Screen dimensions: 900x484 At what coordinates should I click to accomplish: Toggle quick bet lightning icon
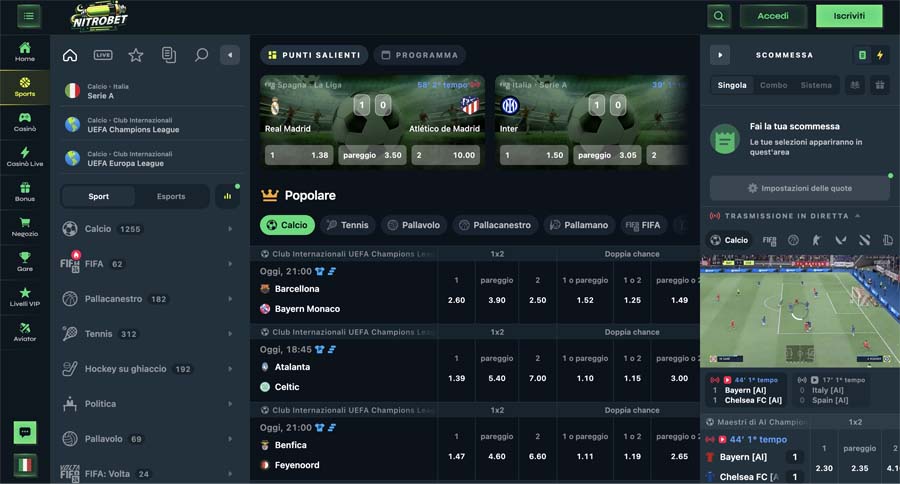(x=880, y=55)
